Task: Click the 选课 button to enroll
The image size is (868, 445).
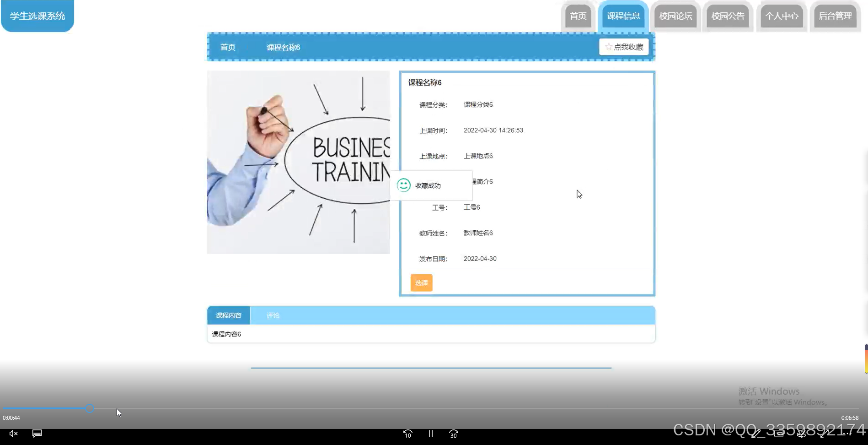Action: pos(421,282)
